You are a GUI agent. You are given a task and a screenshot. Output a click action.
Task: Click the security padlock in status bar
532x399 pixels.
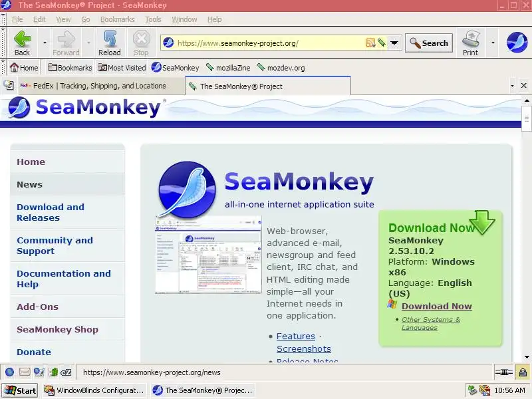(x=523, y=372)
